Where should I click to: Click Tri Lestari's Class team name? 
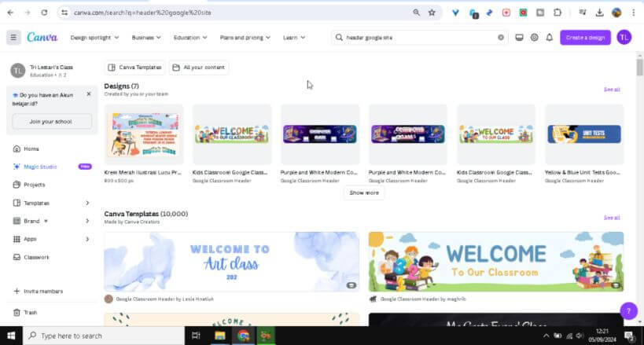click(51, 68)
